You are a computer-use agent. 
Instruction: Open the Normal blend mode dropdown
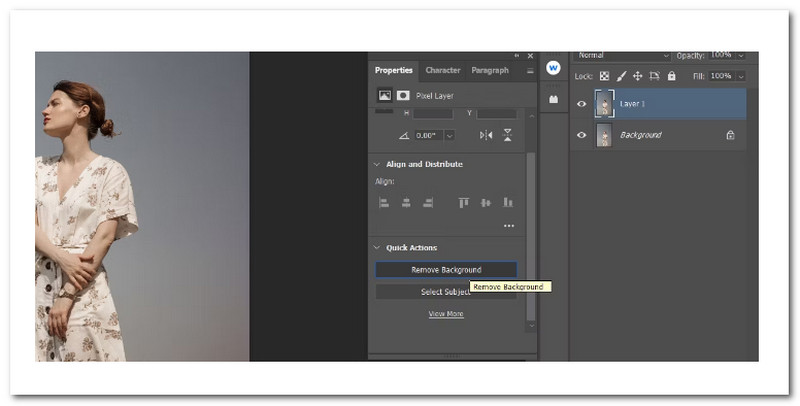(622, 55)
